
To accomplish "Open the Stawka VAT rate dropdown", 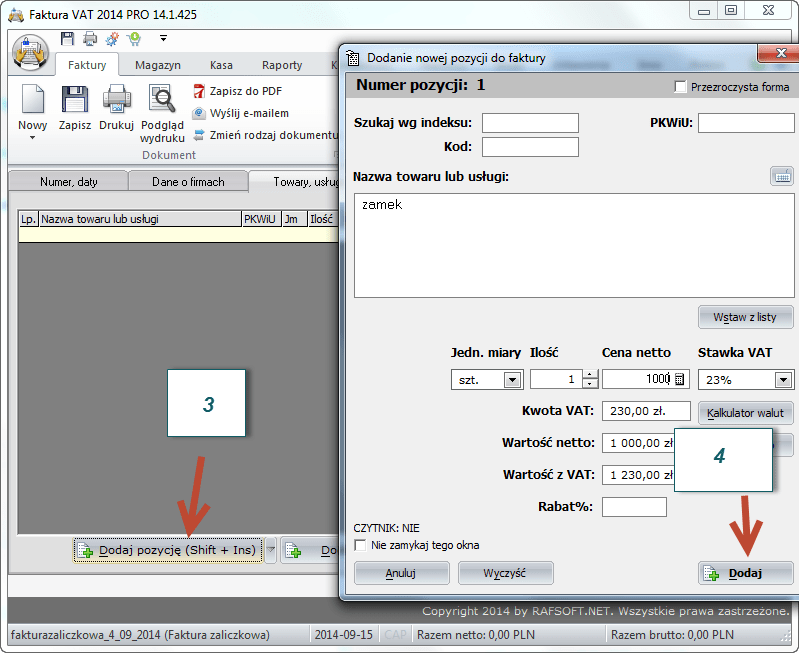I will click(783, 380).
